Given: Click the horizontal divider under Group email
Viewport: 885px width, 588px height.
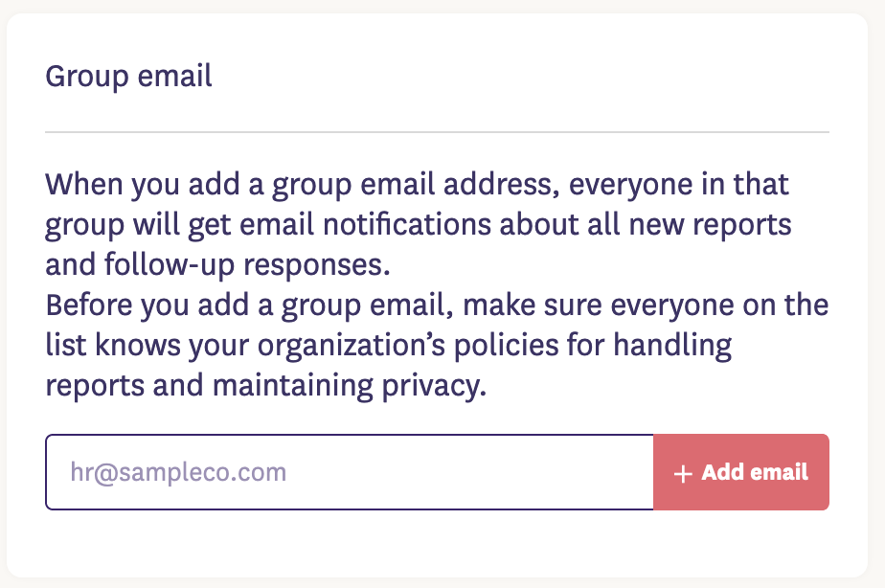Looking at the screenshot, I should (437, 131).
